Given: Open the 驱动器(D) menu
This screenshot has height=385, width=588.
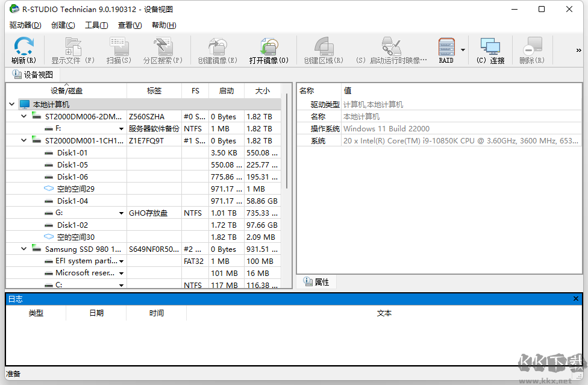Looking at the screenshot, I should [25, 25].
